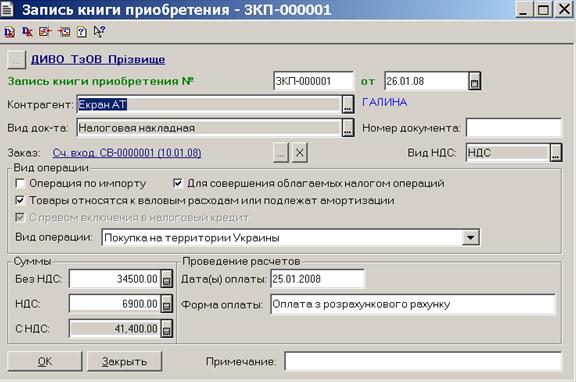The width and height of the screenshot is (576, 382).
Task: Click the empty Номер документа field
Action: click(x=514, y=128)
